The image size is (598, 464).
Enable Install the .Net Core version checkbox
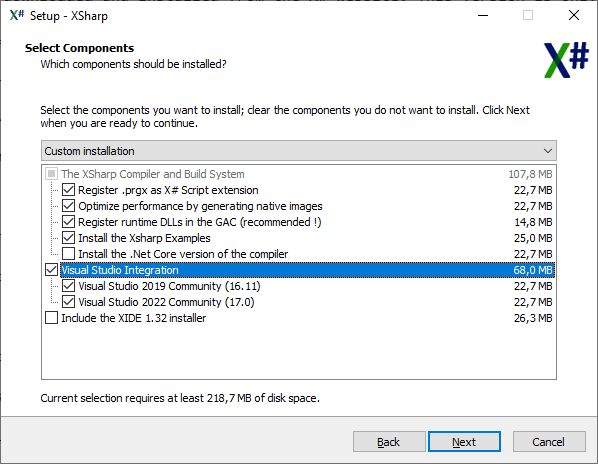pyautogui.click(x=68, y=254)
